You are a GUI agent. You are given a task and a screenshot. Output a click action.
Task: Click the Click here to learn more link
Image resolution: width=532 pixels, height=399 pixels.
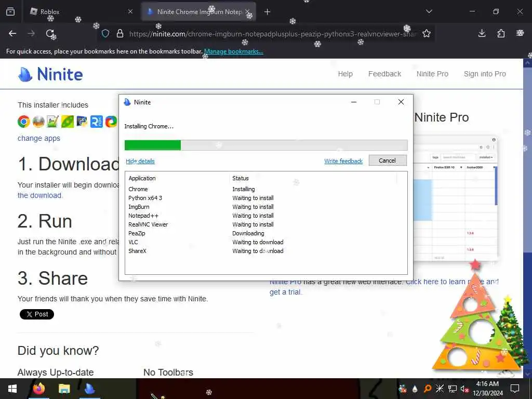(452, 282)
